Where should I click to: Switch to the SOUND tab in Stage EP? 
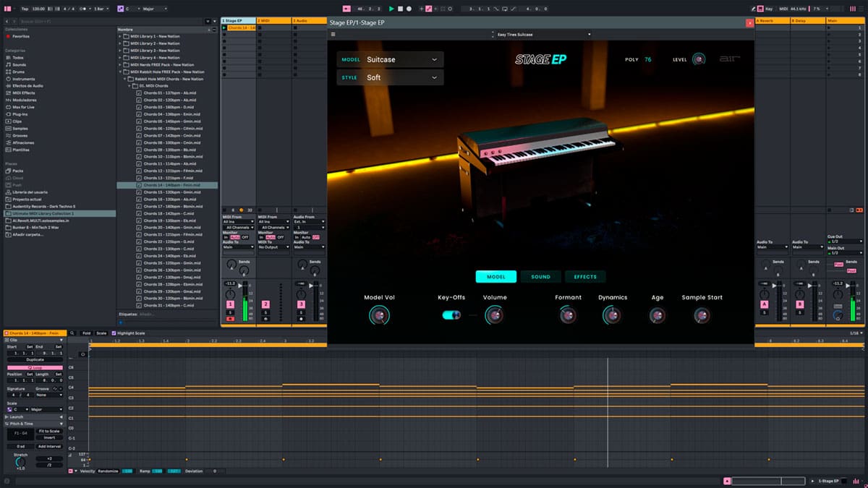coord(540,276)
